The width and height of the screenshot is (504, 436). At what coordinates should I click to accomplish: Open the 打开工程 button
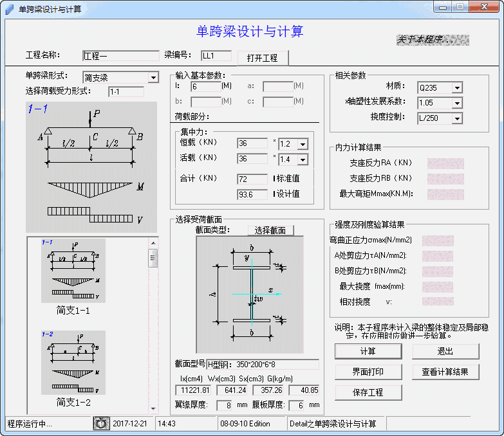coord(263,58)
